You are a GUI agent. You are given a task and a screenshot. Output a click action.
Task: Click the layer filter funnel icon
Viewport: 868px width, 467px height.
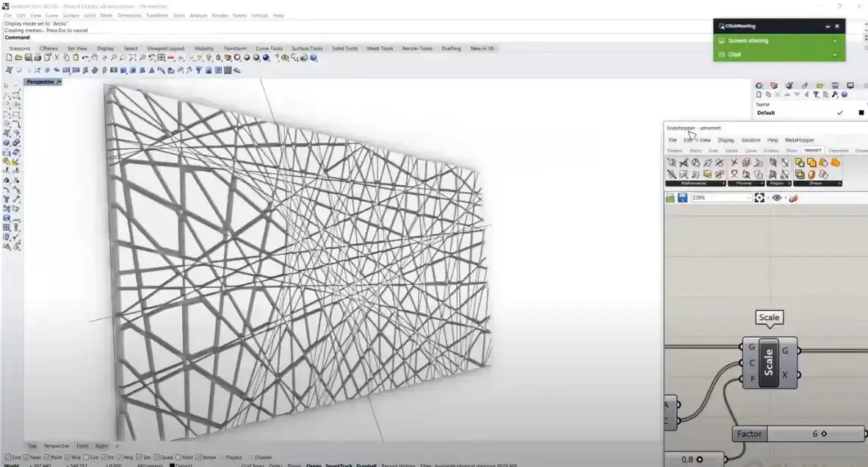pos(816,95)
